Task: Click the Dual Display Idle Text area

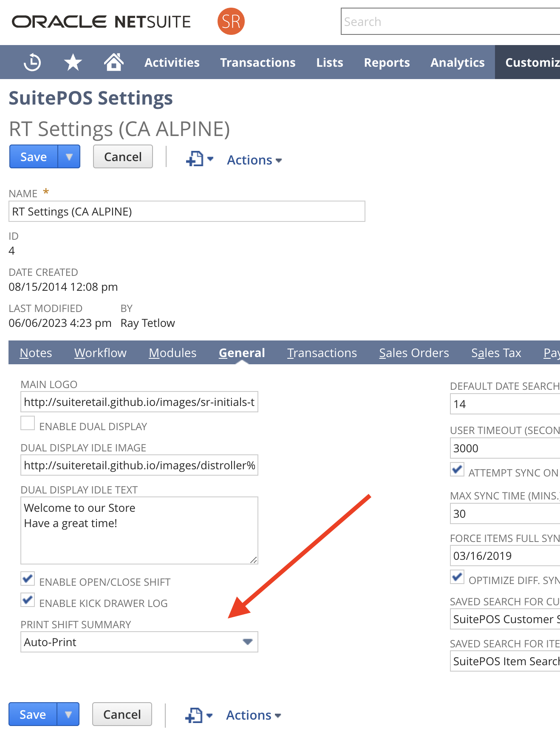Action: (x=139, y=530)
